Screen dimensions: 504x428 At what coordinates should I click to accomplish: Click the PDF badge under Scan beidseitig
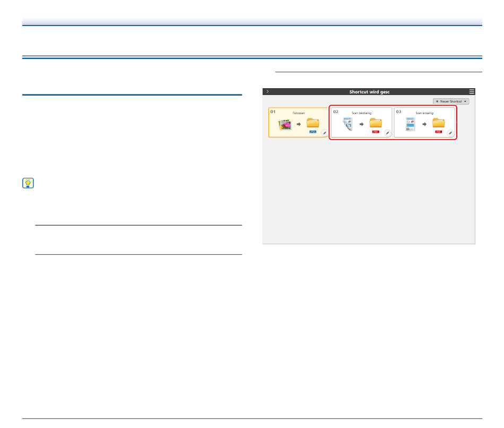coord(376,132)
